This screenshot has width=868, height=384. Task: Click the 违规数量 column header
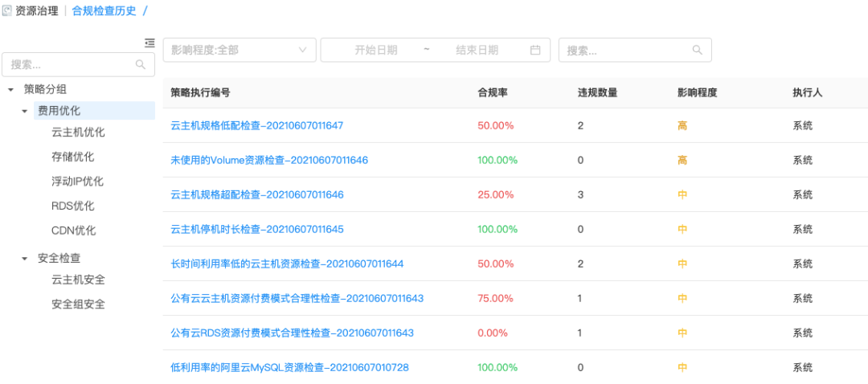pos(597,92)
